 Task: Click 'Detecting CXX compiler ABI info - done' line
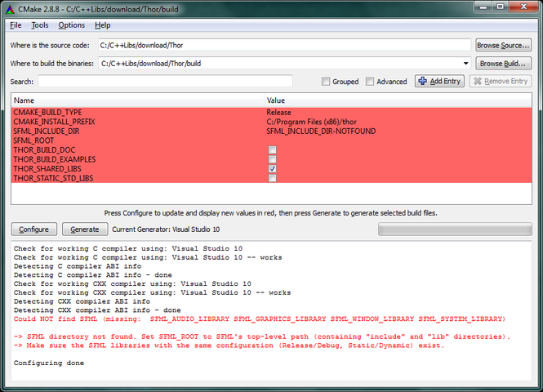97,310
